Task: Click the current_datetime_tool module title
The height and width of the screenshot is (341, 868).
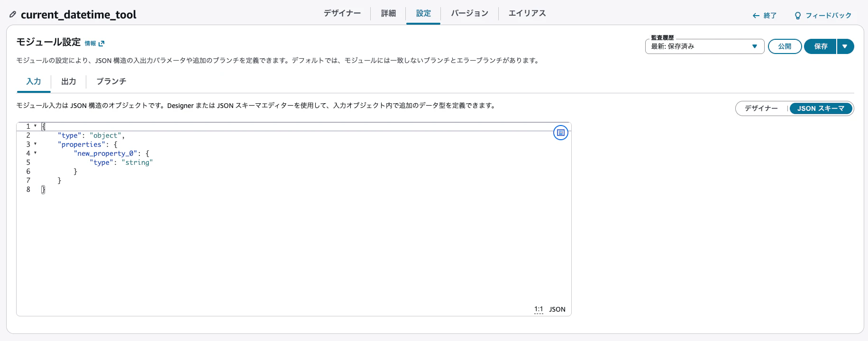Action: (x=79, y=15)
